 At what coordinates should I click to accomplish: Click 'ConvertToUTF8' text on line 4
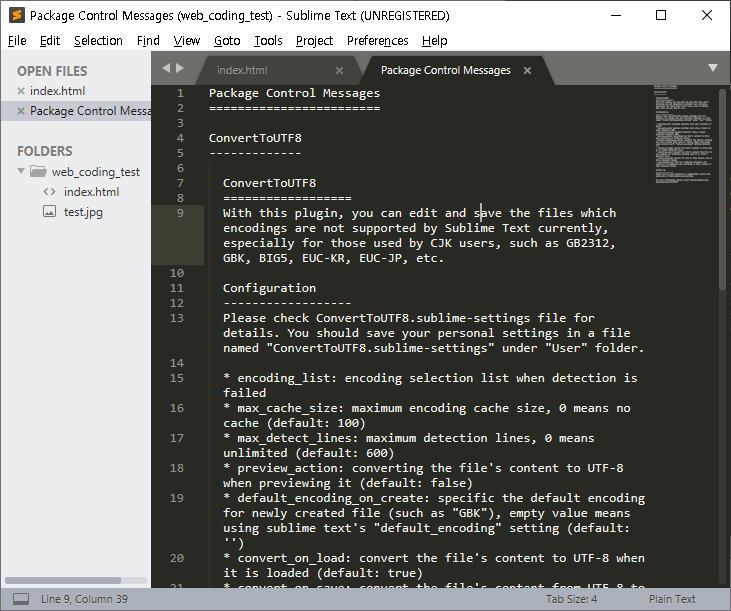pos(255,138)
